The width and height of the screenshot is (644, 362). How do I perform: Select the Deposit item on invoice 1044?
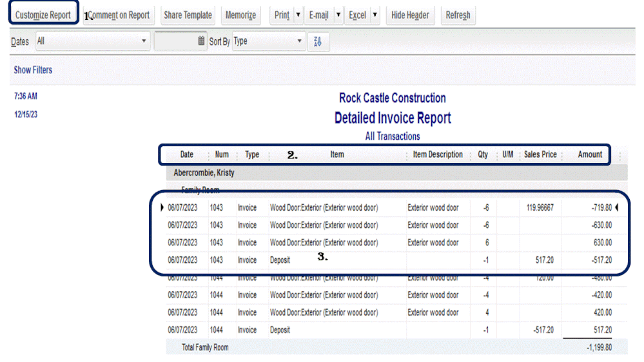click(x=280, y=330)
